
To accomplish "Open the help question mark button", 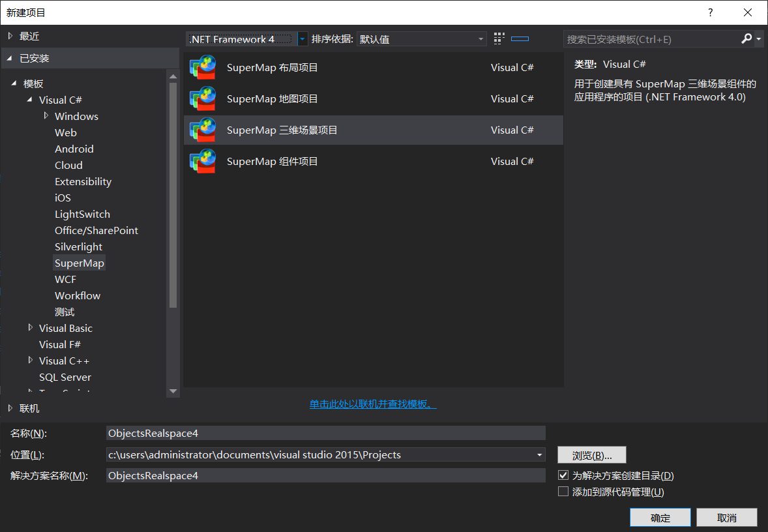I will pyautogui.click(x=710, y=12).
